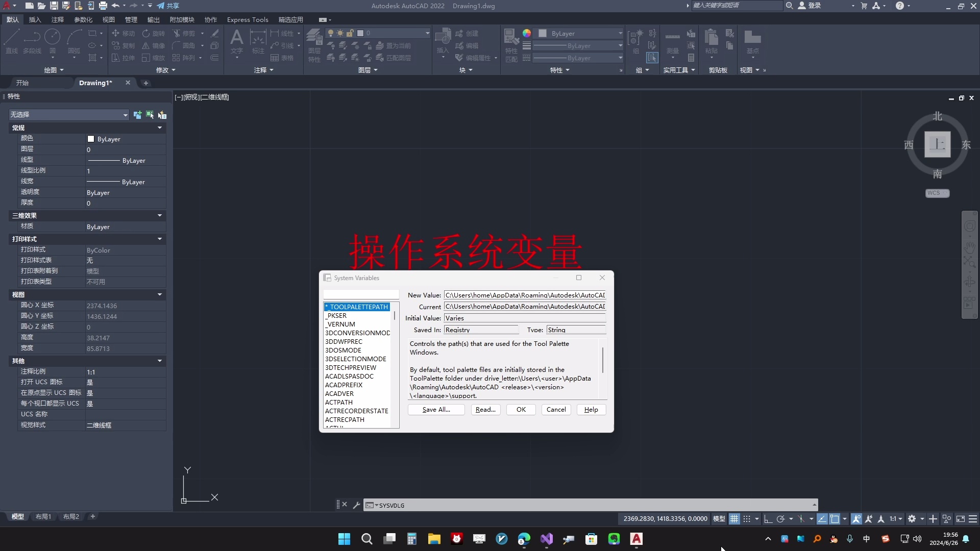This screenshot has width=980, height=551.
Task: Click the Rotate (旋转) tool
Action: click(154, 33)
